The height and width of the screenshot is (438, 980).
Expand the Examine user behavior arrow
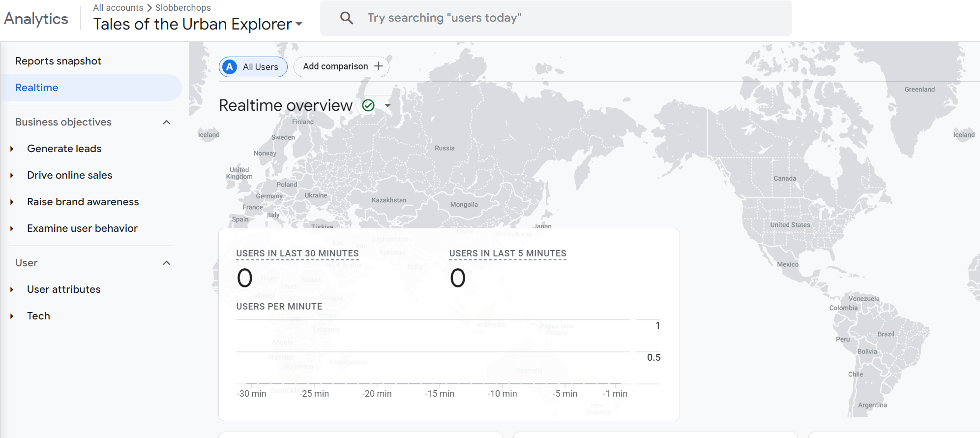12,228
